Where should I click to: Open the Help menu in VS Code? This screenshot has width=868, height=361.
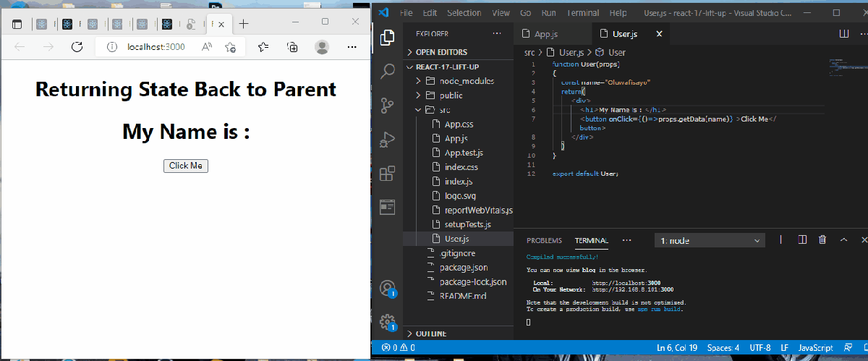(x=618, y=13)
